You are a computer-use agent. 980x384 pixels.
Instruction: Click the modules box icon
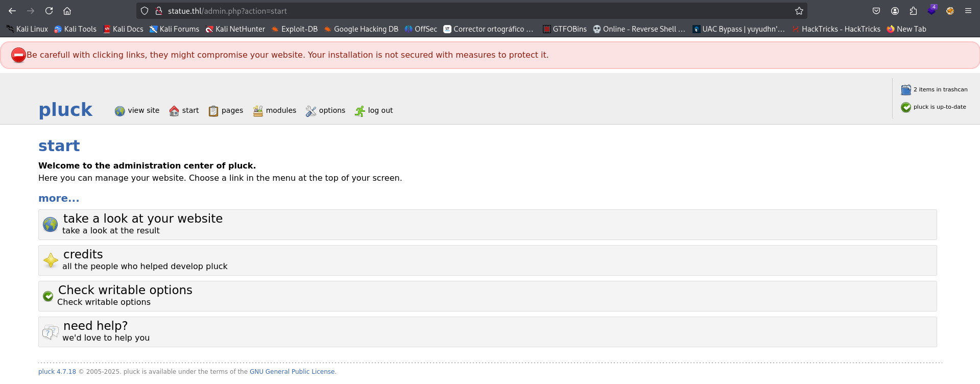click(x=258, y=111)
